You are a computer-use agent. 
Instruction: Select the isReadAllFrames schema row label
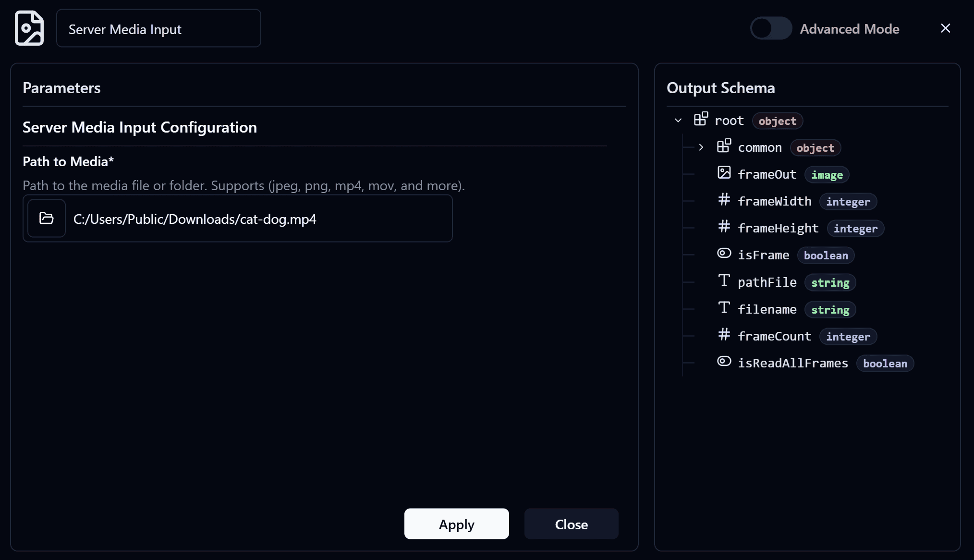point(793,363)
